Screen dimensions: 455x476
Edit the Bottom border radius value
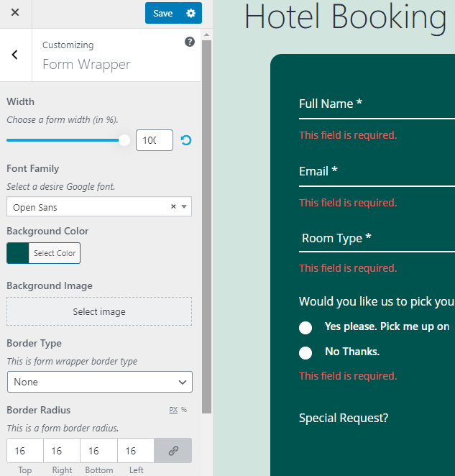[x=99, y=451]
